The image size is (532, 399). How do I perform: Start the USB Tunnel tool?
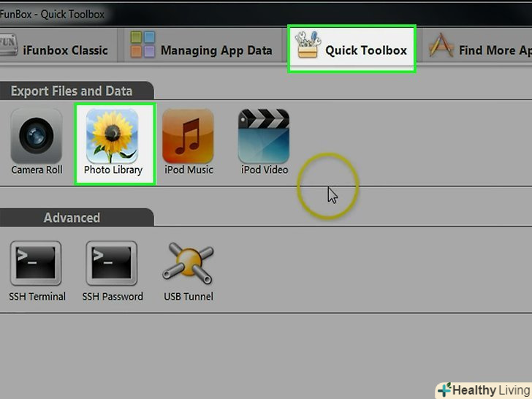pyautogui.click(x=188, y=263)
